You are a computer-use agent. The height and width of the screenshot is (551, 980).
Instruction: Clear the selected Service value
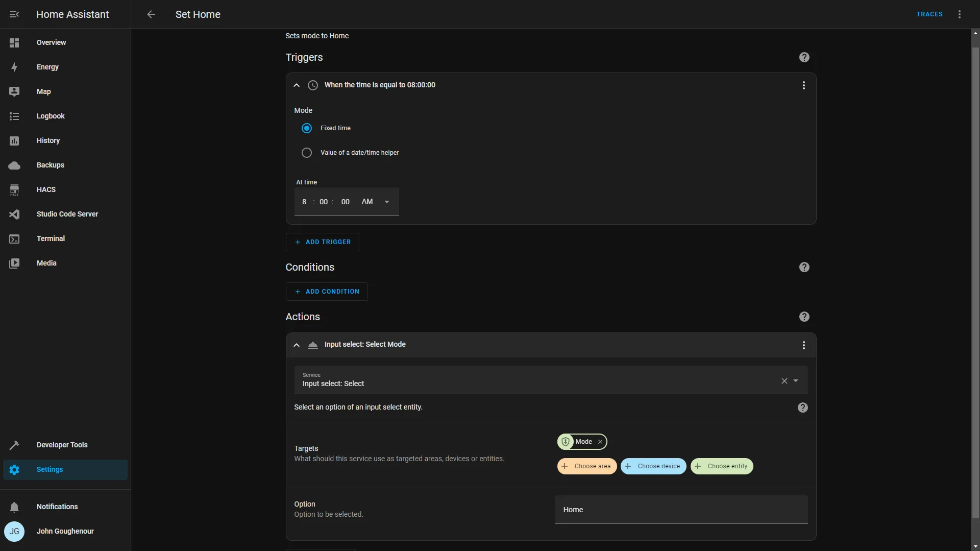point(785,381)
